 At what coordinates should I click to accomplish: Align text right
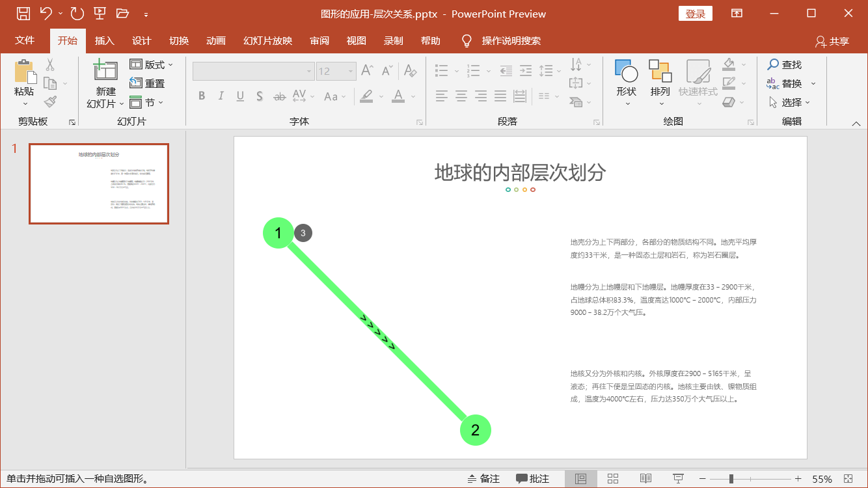[x=481, y=96]
